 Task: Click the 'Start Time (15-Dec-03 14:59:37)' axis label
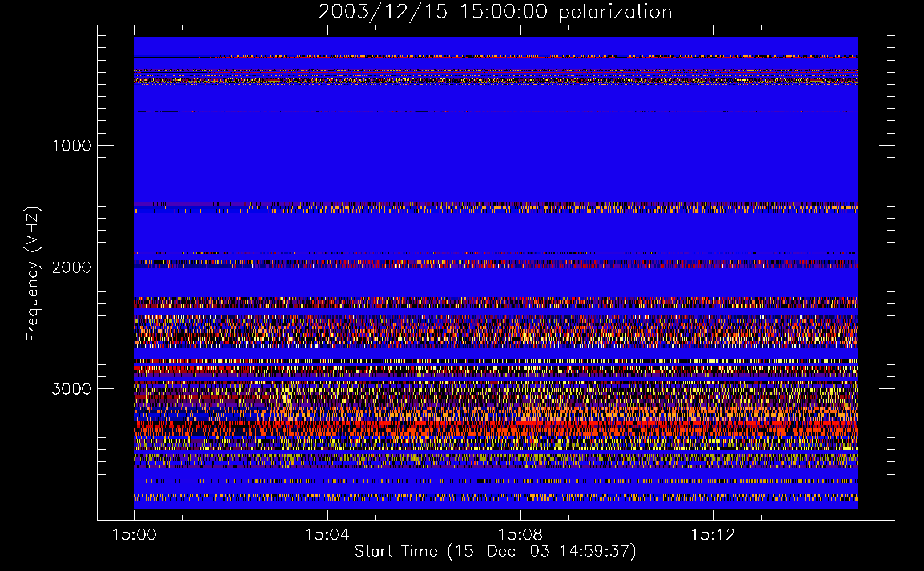click(x=495, y=552)
